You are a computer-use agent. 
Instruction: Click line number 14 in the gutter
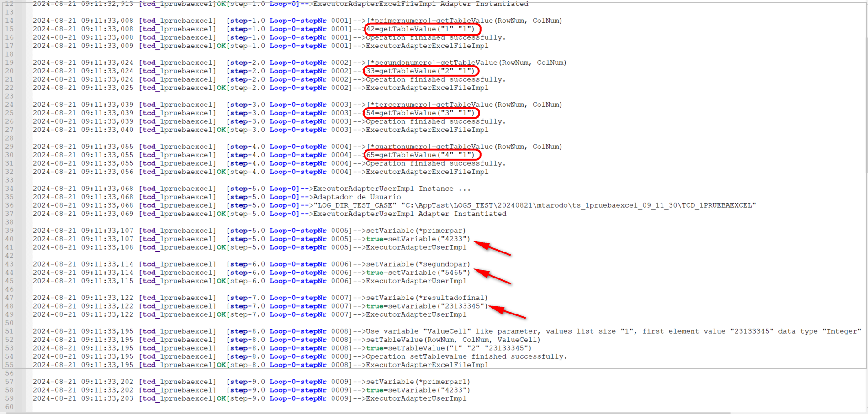(9, 21)
